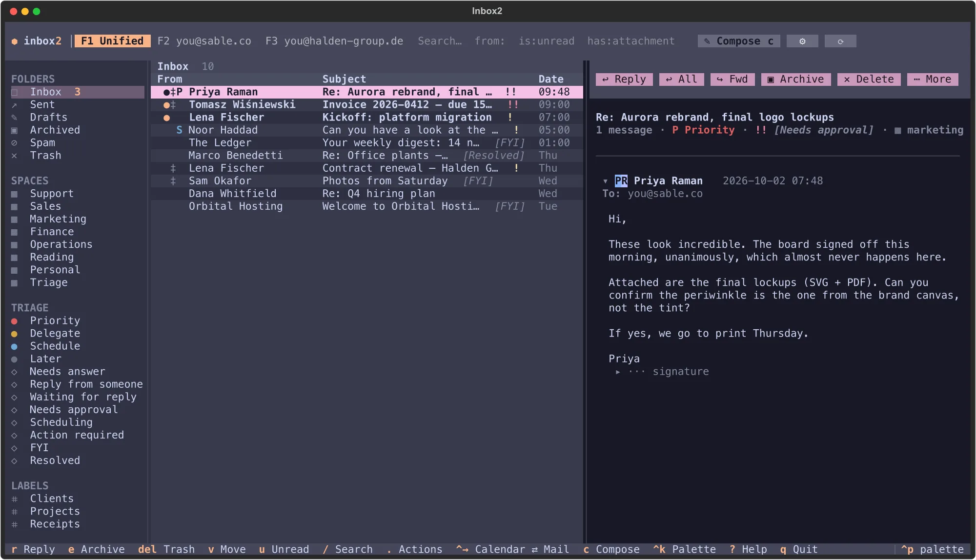
Task: Select the red Priority triage dot
Action: click(x=15, y=321)
